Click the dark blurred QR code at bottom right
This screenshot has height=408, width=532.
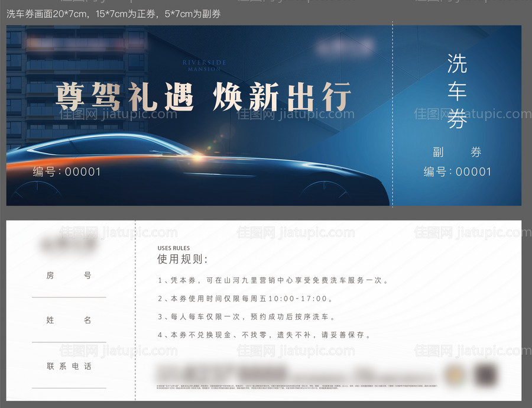(x=486, y=373)
